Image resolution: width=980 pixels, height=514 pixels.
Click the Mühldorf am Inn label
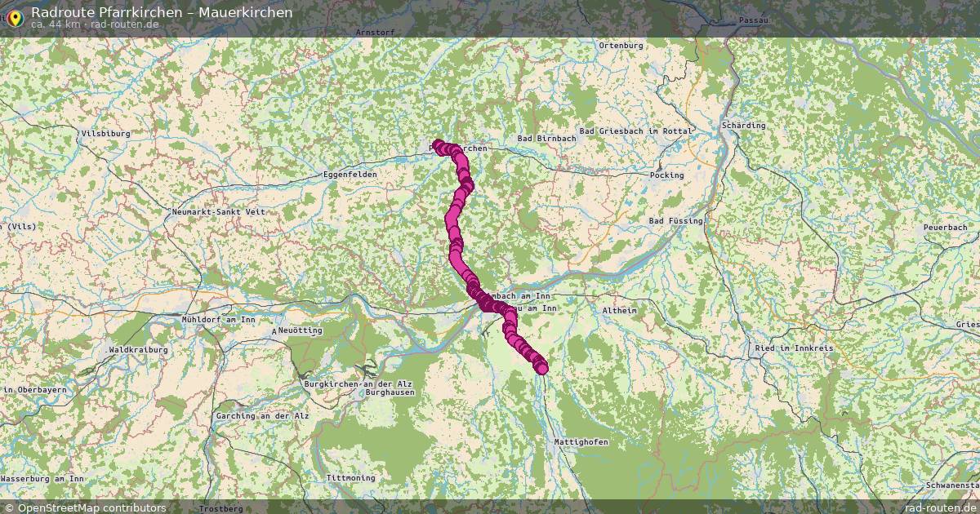[x=219, y=320]
